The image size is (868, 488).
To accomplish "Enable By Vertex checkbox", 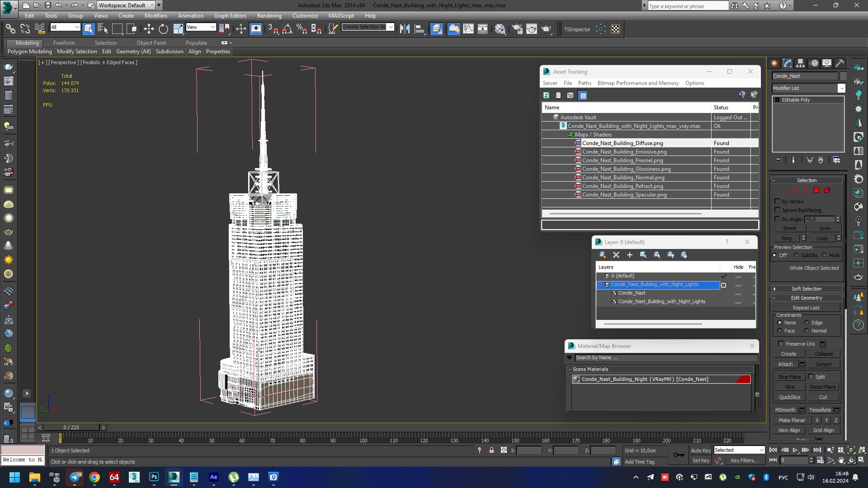I will [777, 201].
